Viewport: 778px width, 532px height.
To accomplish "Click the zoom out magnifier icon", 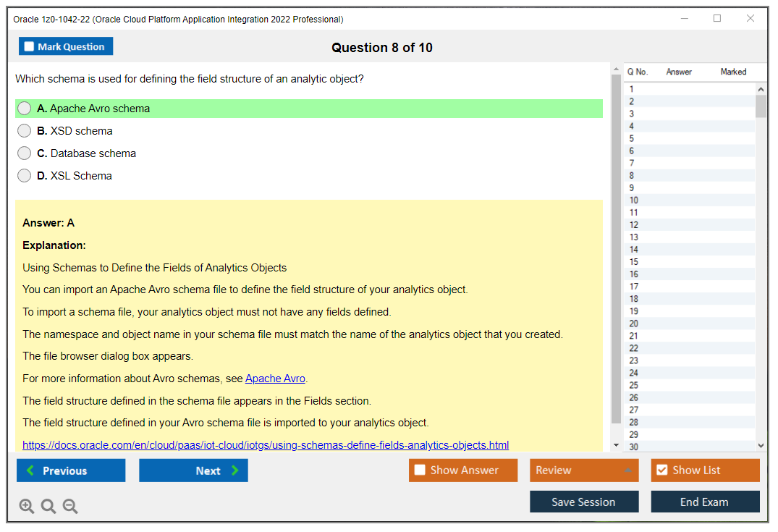I will click(70, 507).
